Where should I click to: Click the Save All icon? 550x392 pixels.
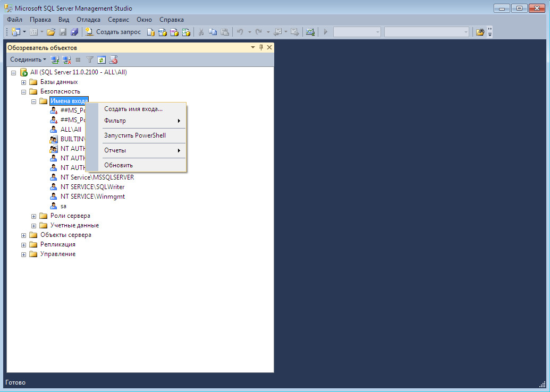(x=74, y=32)
